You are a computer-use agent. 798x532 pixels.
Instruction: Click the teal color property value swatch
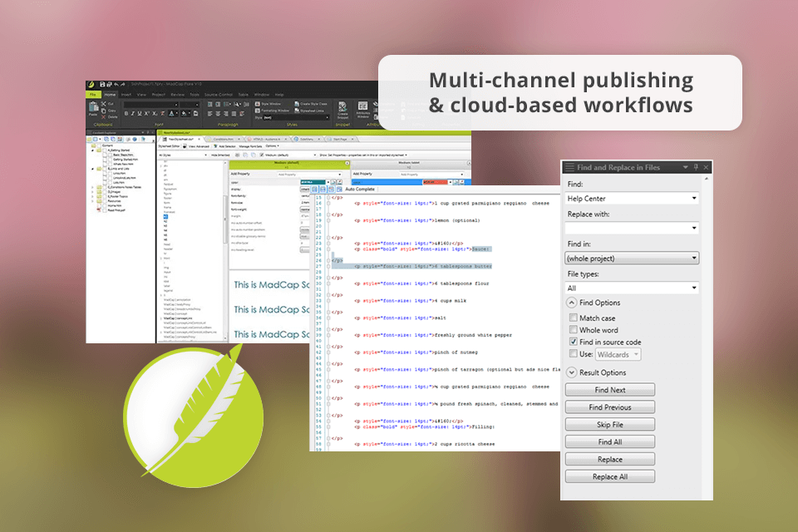click(313, 182)
